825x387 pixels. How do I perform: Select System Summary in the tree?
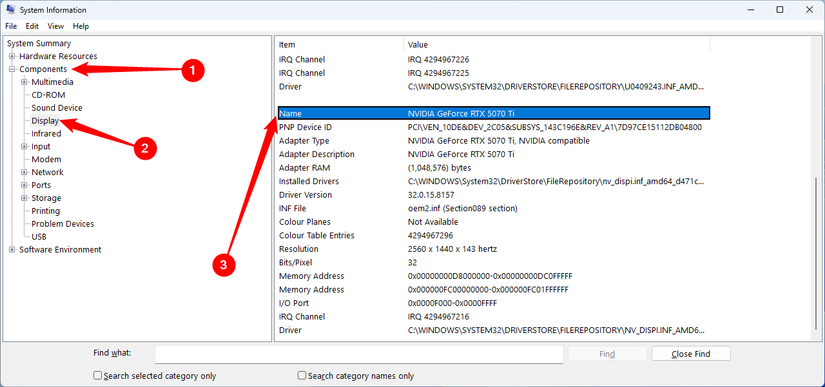click(x=39, y=43)
